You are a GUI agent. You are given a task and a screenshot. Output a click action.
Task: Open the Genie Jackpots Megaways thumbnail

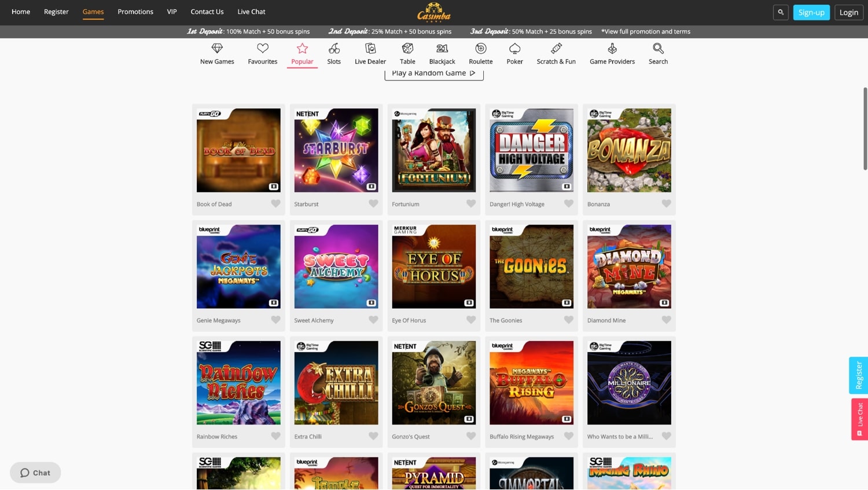[238, 266]
